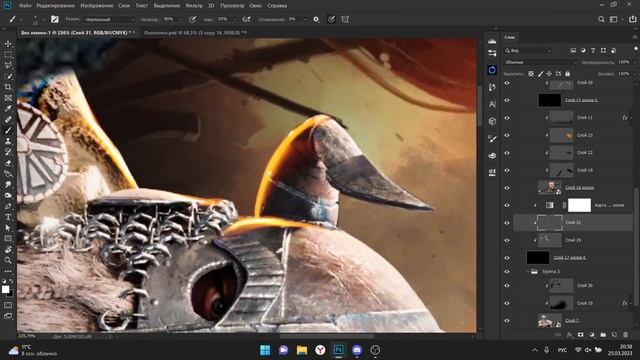The height and width of the screenshot is (360, 640).
Task: Open the fill 100% dropdown arrow
Action: click(634, 74)
